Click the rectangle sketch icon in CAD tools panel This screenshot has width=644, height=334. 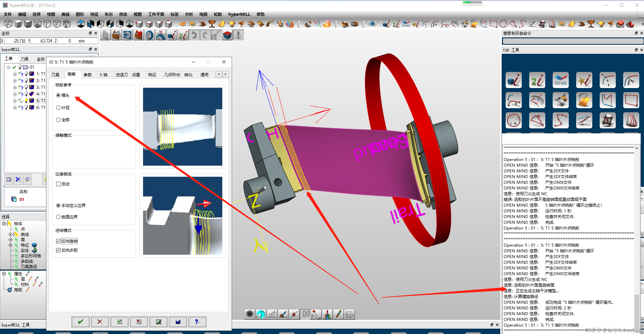[x=631, y=100]
